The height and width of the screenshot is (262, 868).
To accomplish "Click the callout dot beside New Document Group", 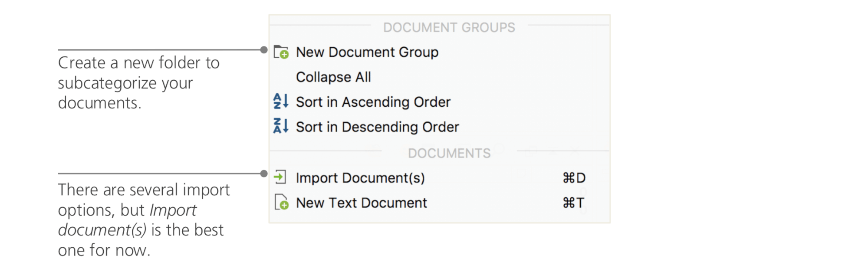I will tap(264, 50).
